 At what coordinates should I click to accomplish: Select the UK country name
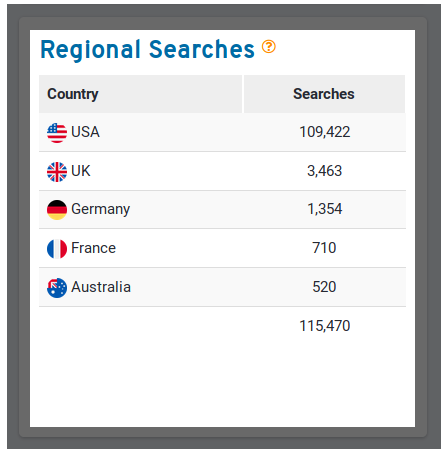coord(81,171)
